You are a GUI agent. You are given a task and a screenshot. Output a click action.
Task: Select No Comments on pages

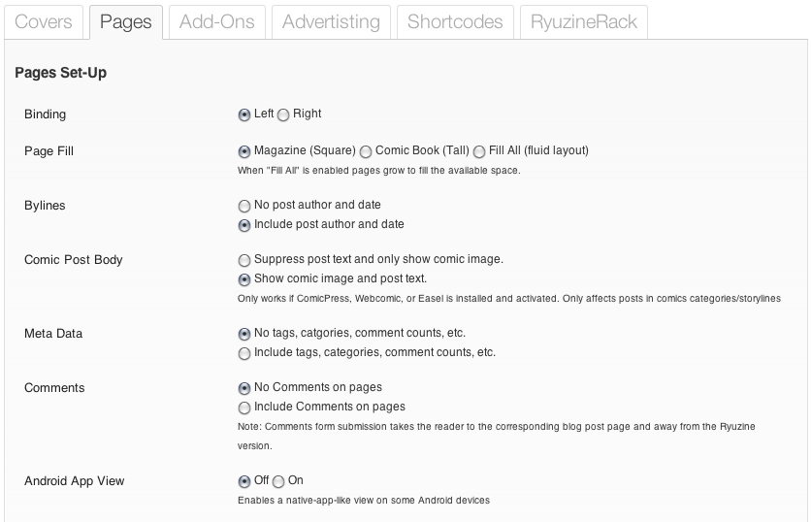click(x=244, y=388)
